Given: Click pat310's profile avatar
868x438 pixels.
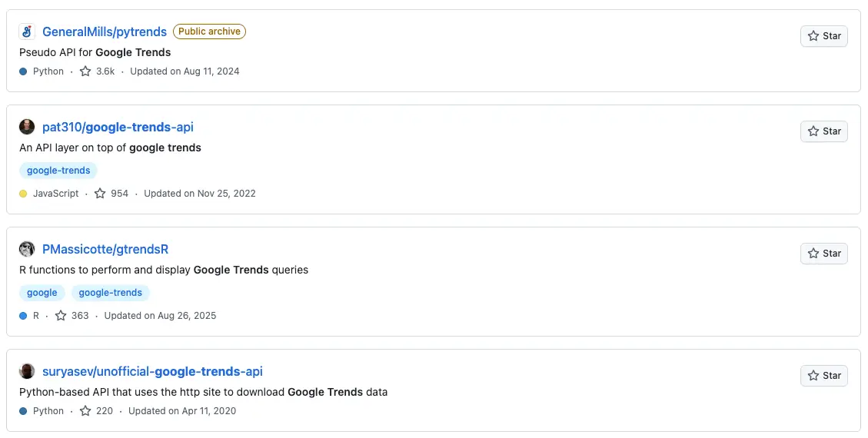Looking at the screenshot, I should pyautogui.click(x=27, y=127).
